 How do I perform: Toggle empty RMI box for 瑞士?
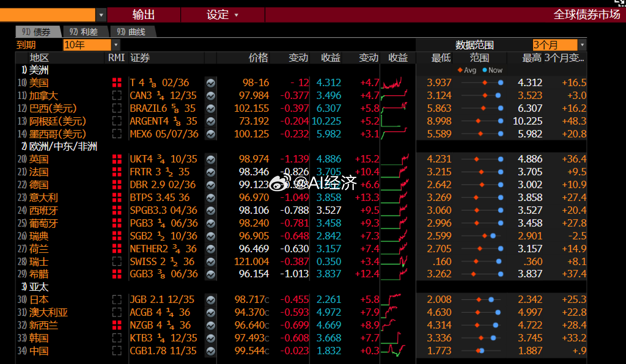coord(117,262)
